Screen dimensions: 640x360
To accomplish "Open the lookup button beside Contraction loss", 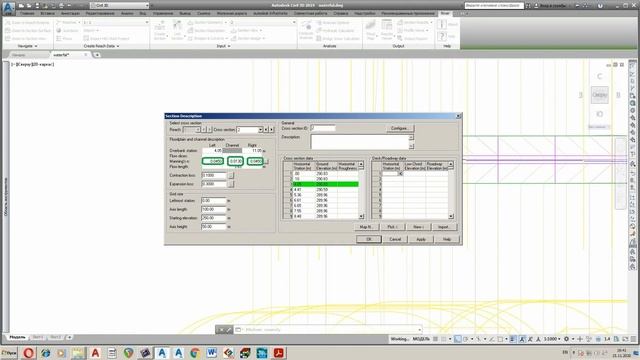I will pos(231,176).
